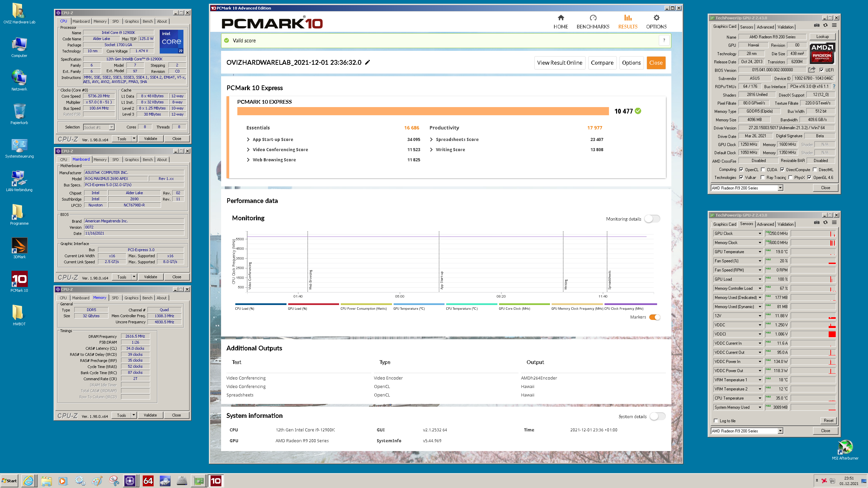Open the Paint taskbar icon
Image resolution: width=868 pixels, height=488 pixels.
coord(97,481)
